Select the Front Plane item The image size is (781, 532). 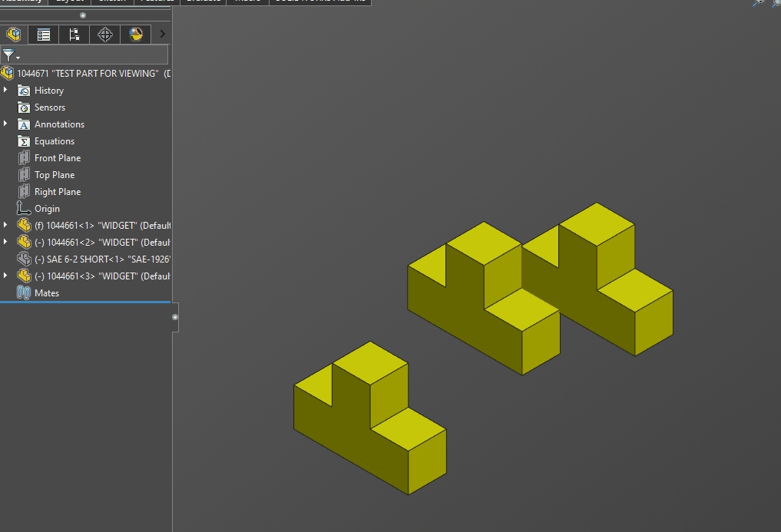point(58,158)
